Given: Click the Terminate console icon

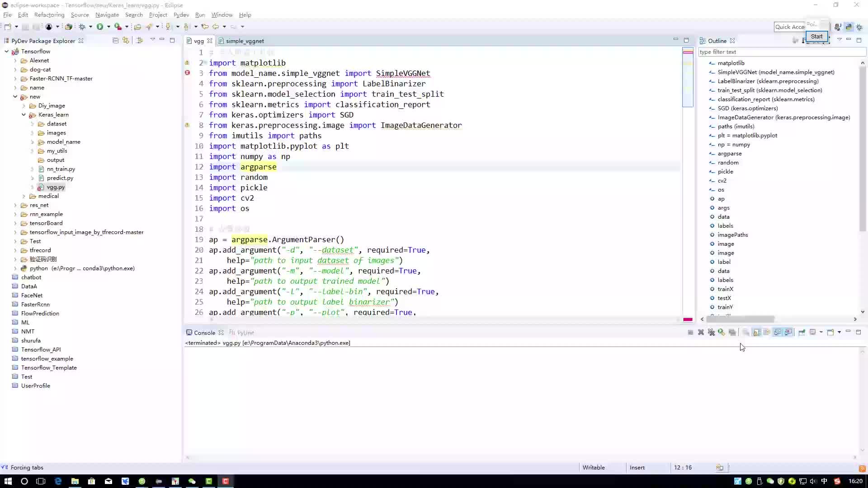Looking at the screenshot, I should (x=690, y=332).
